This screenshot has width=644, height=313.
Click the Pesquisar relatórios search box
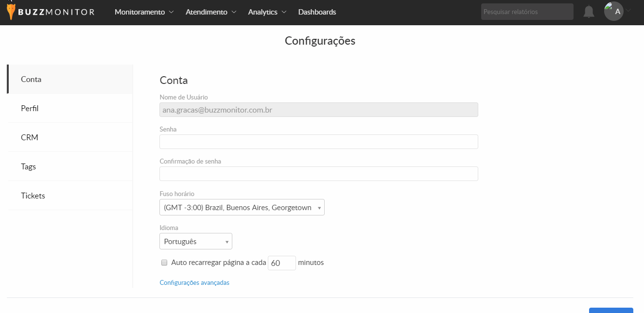click(527, 12)
